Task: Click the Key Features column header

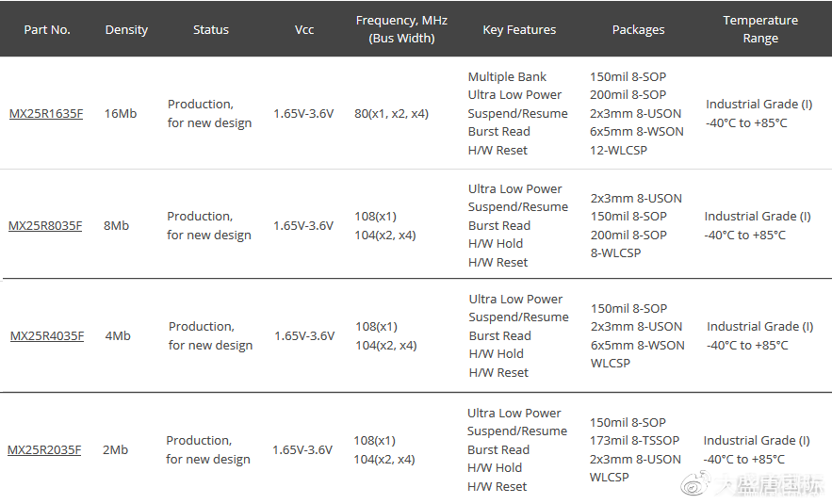Action: click(x=519, y=29)
